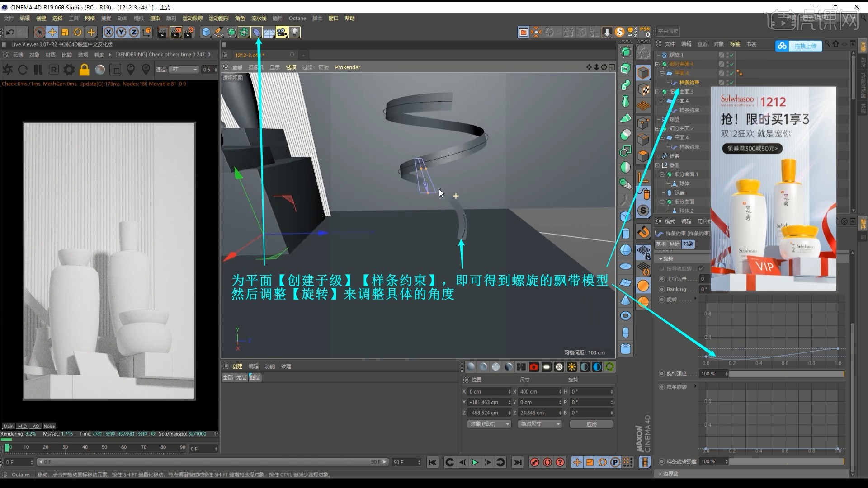Expand the 边界盒 section
The height and width of the screenshot is (488, 868).
point(660,474)
